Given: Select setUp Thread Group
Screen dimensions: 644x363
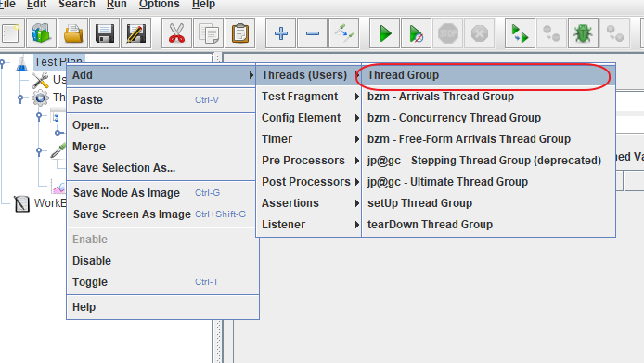Looking at the screenshot, I should coord(488,203).
